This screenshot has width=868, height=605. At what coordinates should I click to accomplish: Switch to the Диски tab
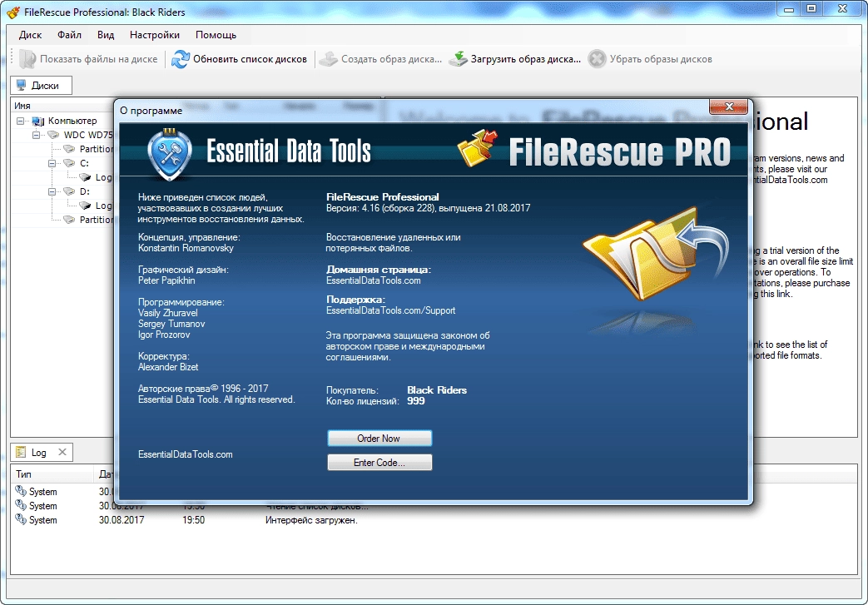click(x=42, y=85)
